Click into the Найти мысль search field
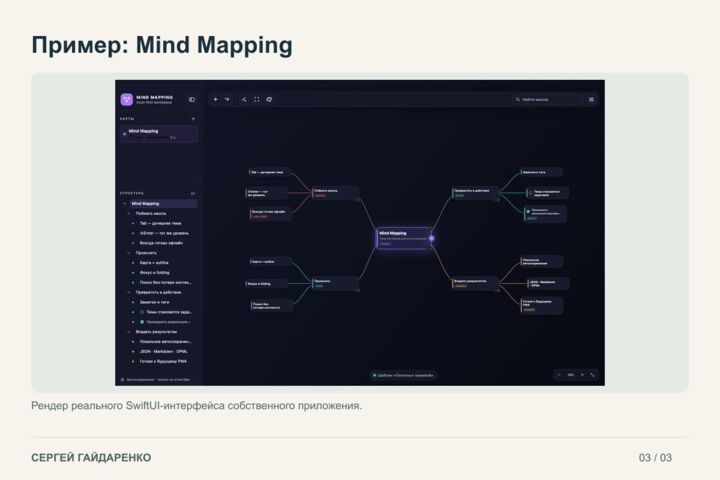The width and height of the screenshot is (720, 480). pyautogui.click(x=549, y=99)
